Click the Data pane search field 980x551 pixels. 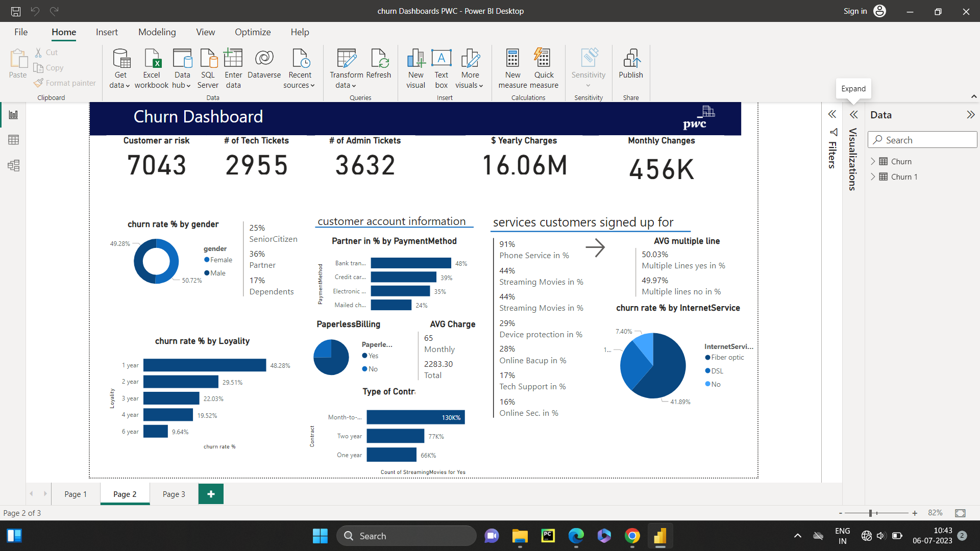coord(922,139)
